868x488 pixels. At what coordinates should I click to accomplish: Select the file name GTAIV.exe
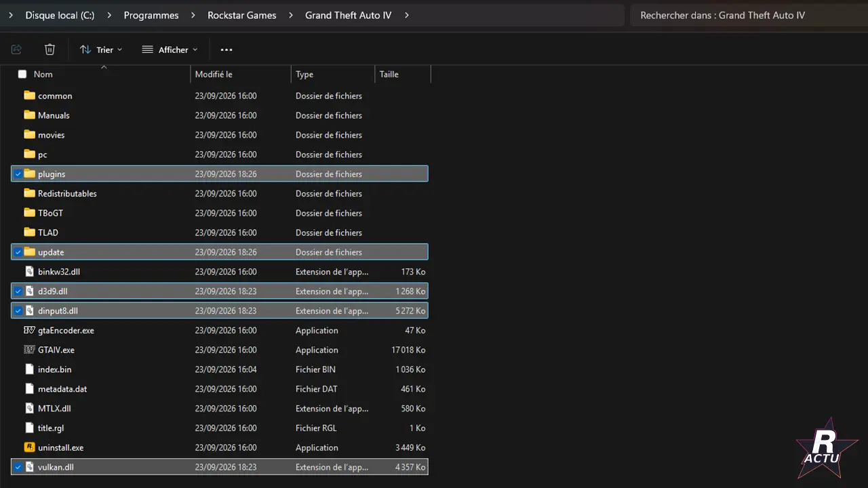(56, 350)
